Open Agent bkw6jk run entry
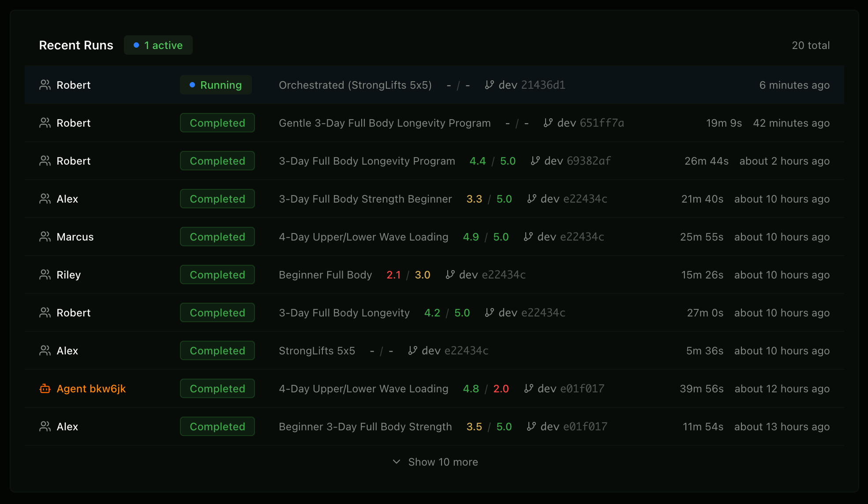 point(434,388)
